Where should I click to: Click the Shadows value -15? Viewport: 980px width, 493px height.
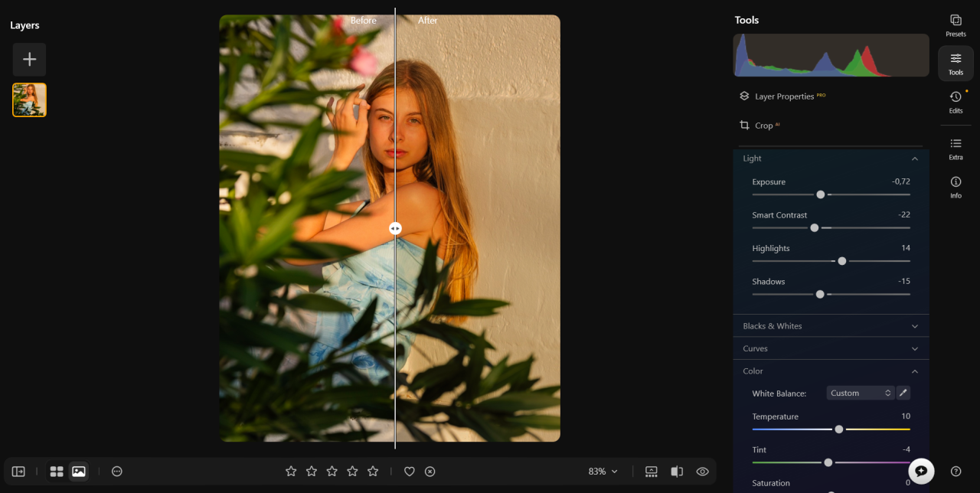[903, 282]
